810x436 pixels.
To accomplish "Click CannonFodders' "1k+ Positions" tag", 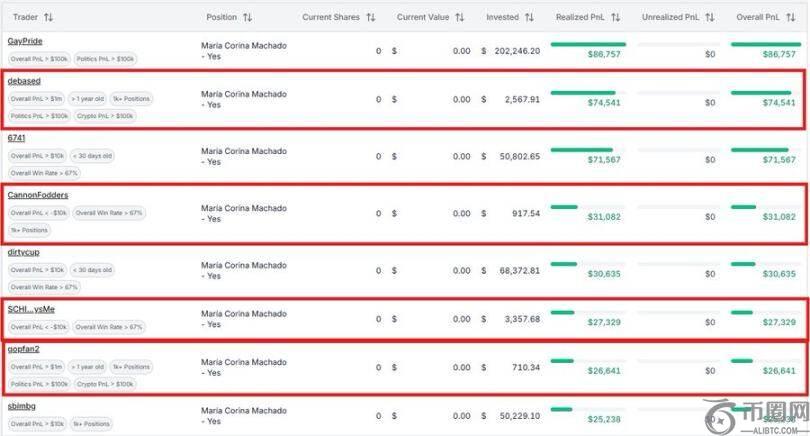I will click(30, 230).
